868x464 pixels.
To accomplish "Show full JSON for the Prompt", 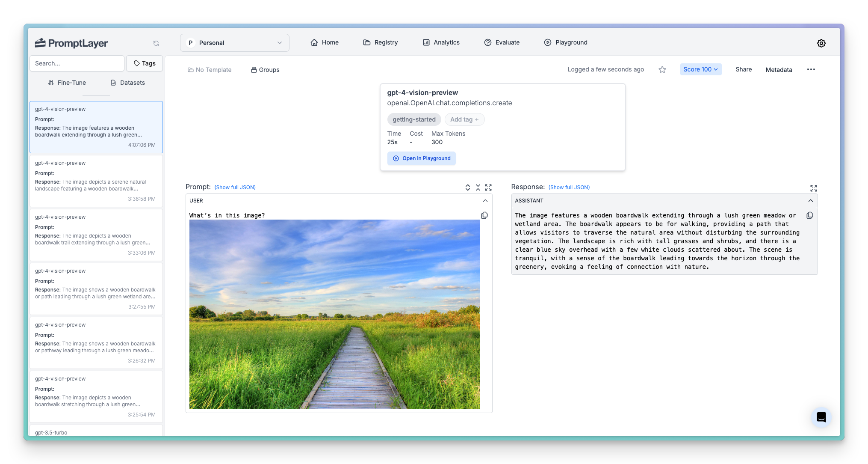I will coord(235,187).
